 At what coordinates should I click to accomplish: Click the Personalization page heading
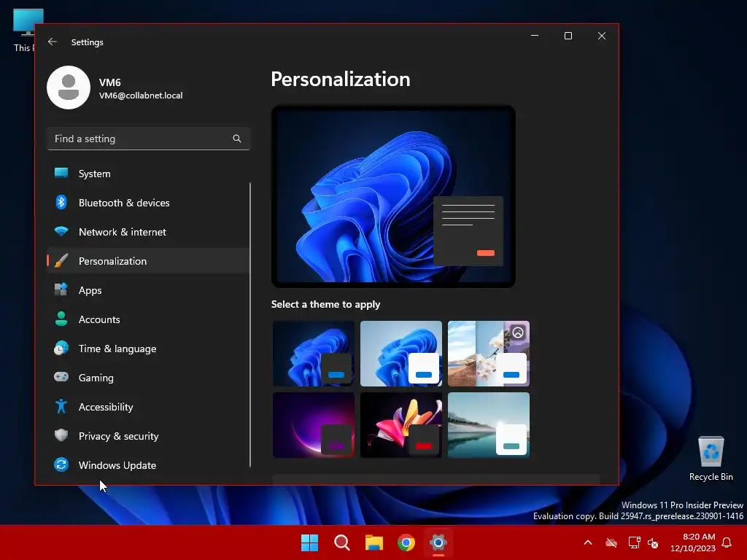click(341, 79)
